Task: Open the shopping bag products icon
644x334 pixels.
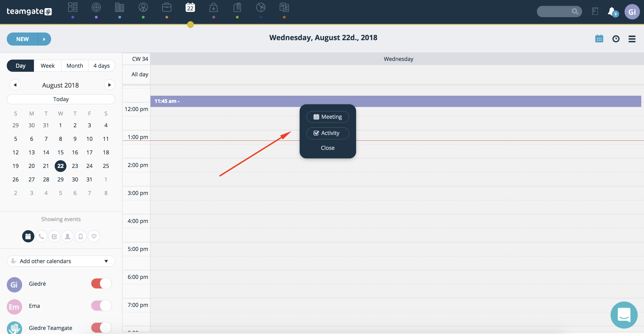Action: 214,7
